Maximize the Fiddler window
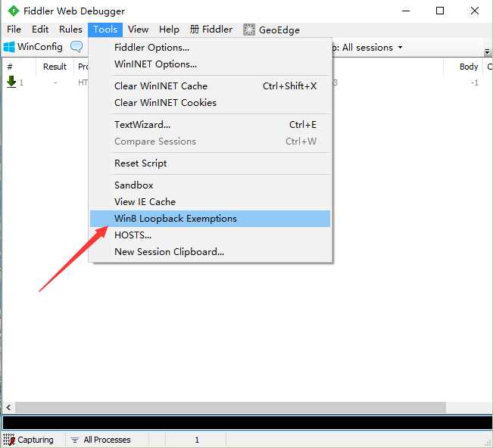The image size is (493, 448). (x=440, y=11)
